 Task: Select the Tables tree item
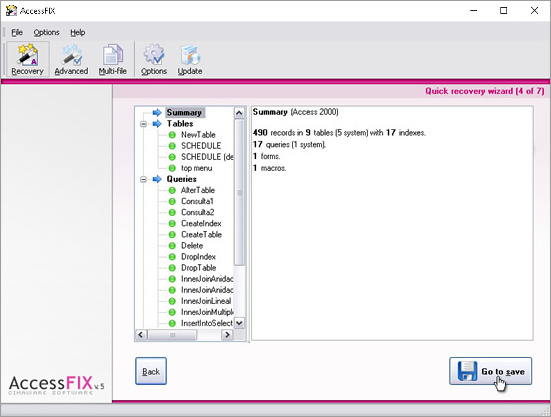180,124
